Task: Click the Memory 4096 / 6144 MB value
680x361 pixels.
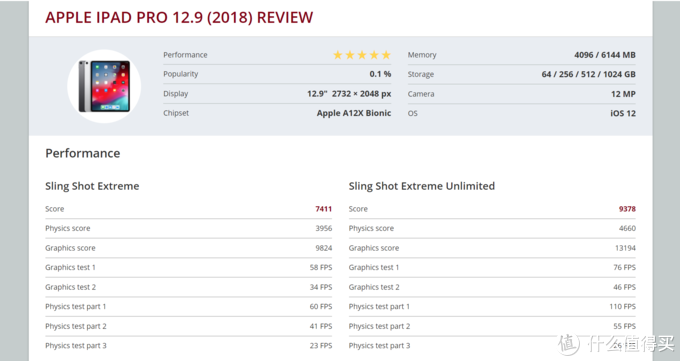Action: click(x=605, y=55)
